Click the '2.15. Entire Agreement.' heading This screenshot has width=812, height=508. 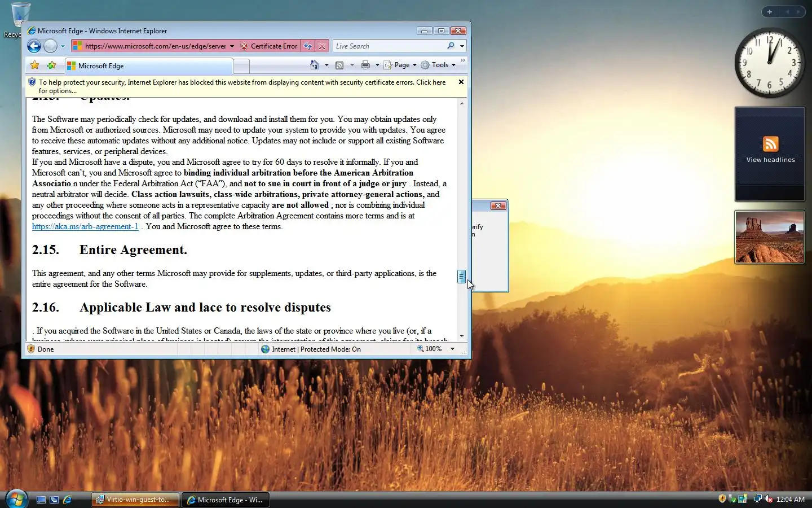click(x=109, y=249)
